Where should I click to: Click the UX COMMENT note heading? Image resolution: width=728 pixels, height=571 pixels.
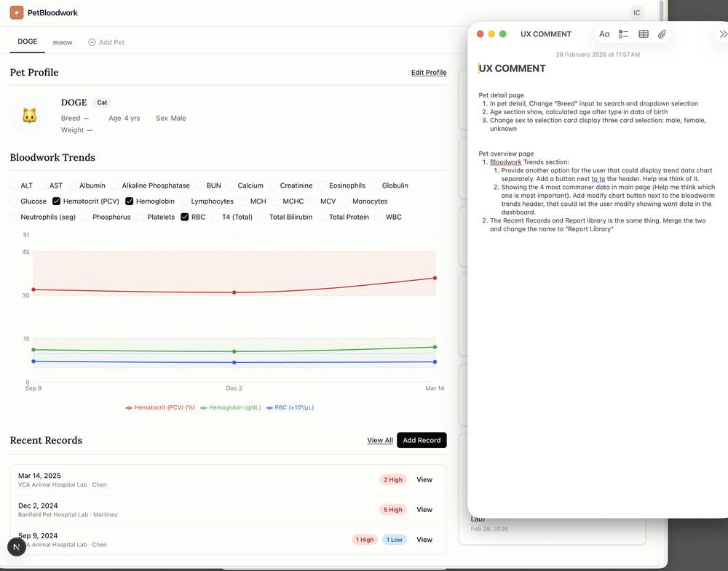[x=512, y=68]
